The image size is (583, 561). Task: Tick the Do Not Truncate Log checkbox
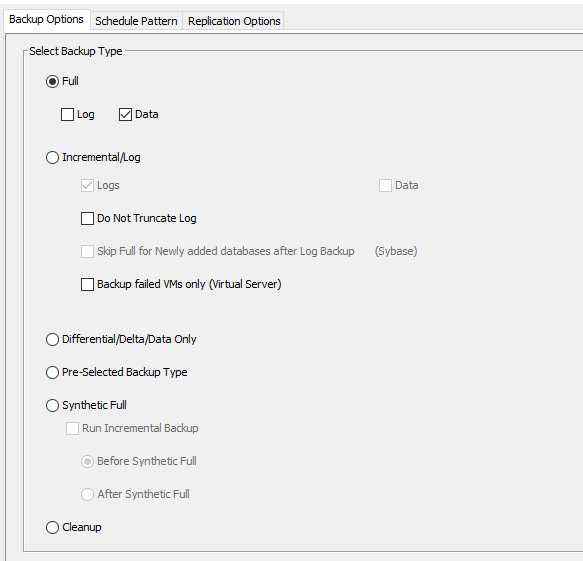tap(87, 219)
